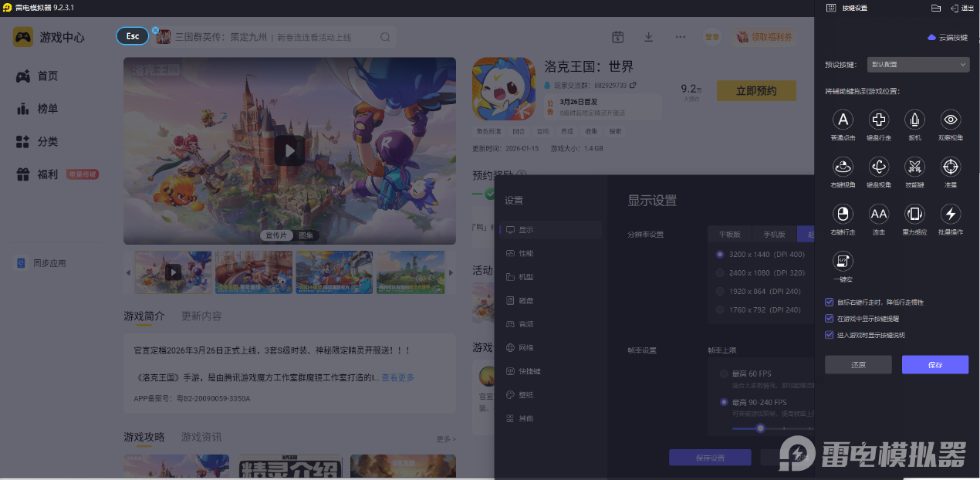The height and width of the screenshot is (480, 980).
Task: Go to 首页 in game center sidebar
Action: [37, 76]
